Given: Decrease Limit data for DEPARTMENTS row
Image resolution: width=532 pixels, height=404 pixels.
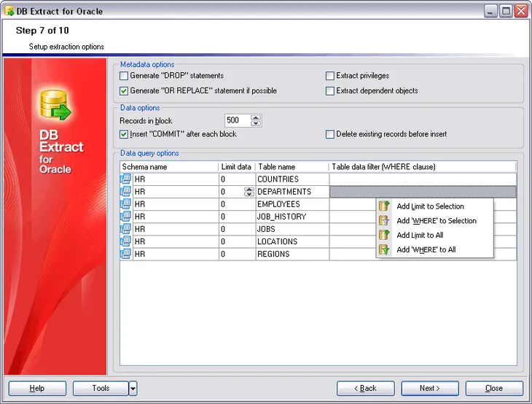Looking at the screenshot, I should (x=249, y=194).
